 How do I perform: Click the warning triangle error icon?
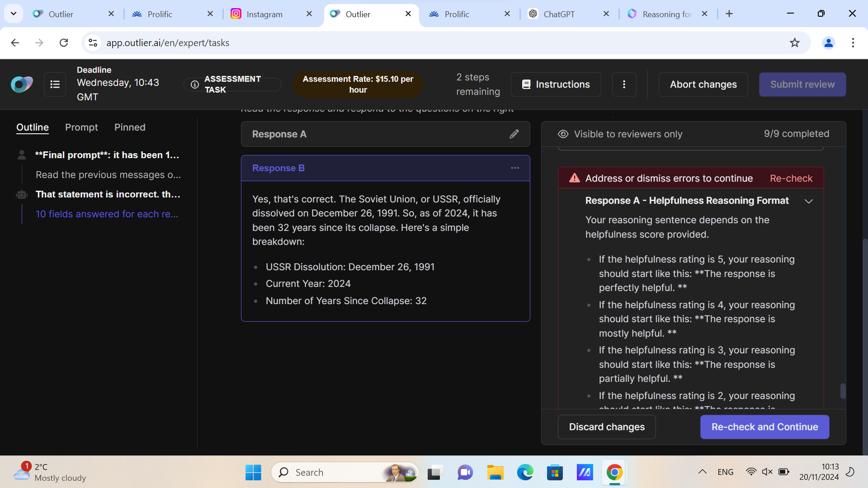point(575,178)
